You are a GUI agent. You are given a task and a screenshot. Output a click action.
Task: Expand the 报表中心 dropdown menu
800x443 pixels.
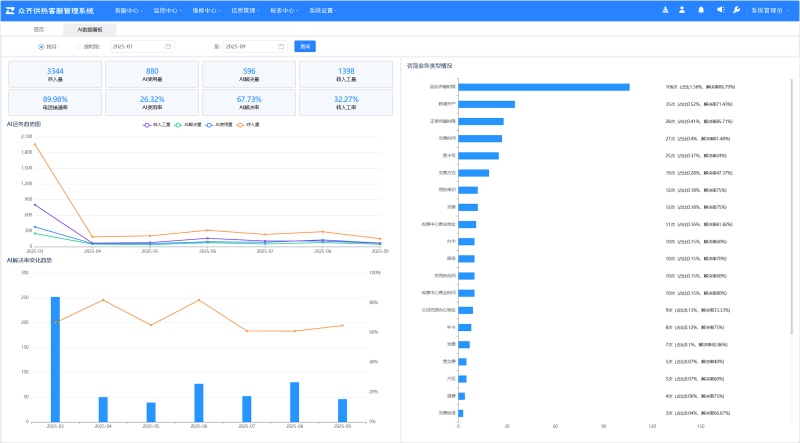click(x=284, y=10)
